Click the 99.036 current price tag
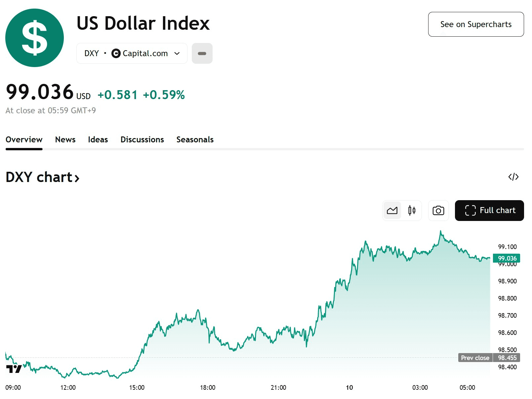 pyautogui.click(x=506, y=258)
